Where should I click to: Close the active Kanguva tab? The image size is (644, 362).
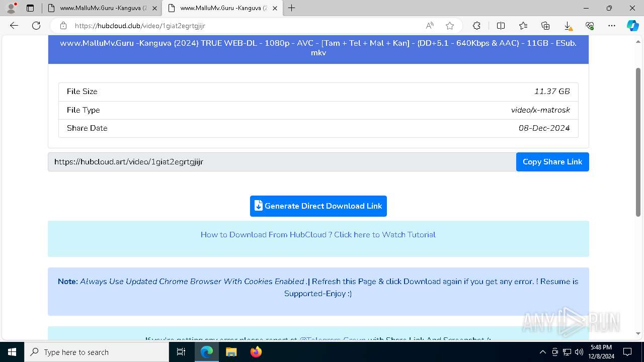click(275, 8)
